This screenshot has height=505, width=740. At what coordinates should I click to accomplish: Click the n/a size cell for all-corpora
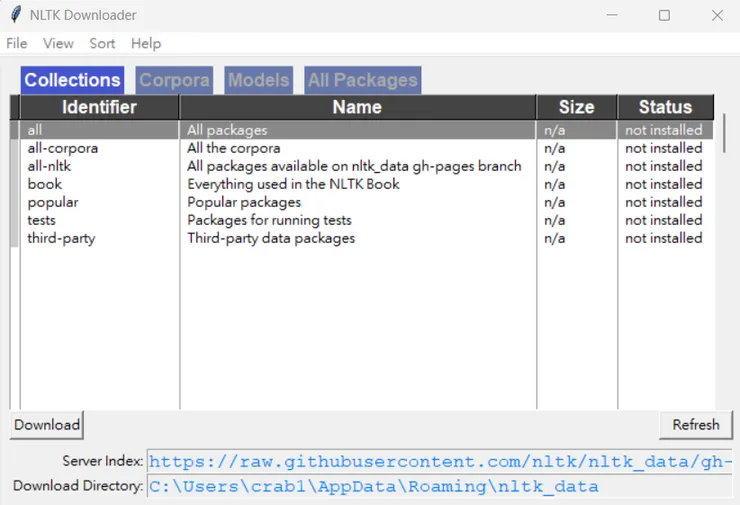(x=555, y=148)
